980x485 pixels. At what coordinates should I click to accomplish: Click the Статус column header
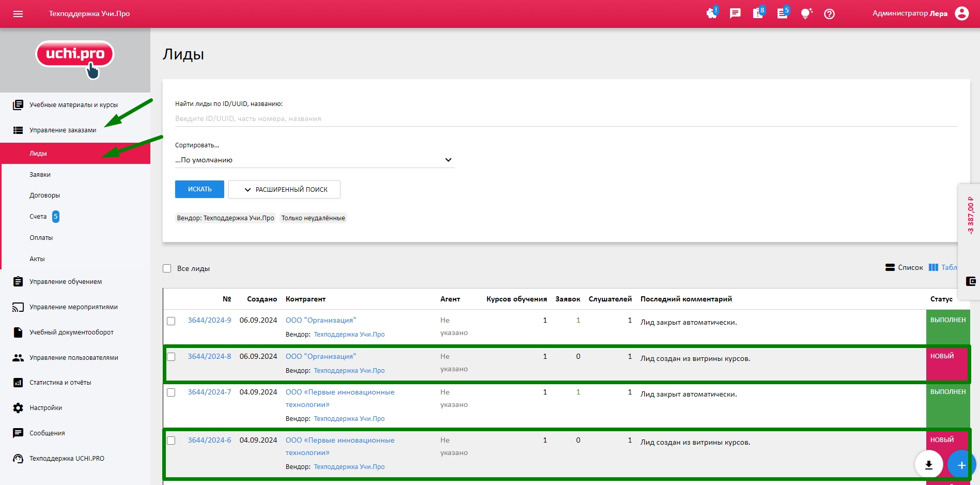coord(941,299)
